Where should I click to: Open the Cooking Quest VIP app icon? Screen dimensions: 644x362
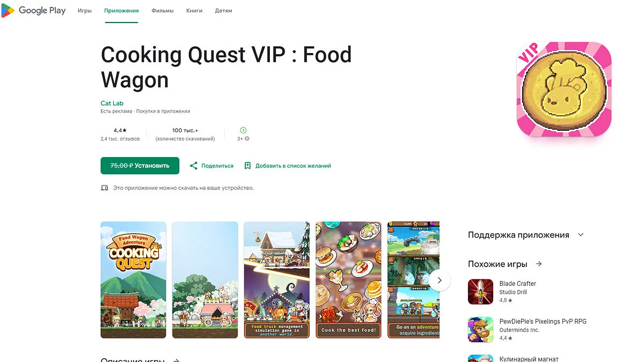click(x=564, y=89)
